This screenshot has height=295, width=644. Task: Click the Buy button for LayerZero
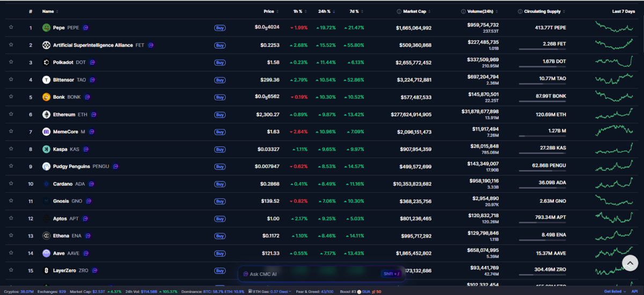(x=219, y=270)
